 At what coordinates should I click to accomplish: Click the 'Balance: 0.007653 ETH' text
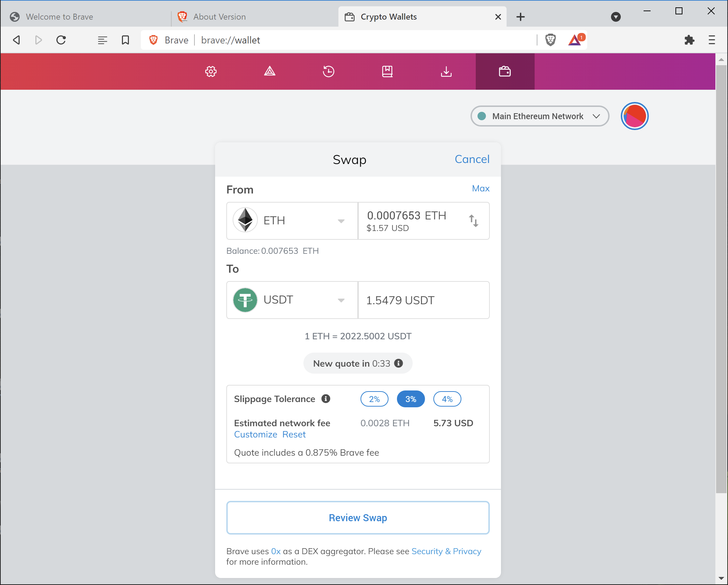(272, 251)
